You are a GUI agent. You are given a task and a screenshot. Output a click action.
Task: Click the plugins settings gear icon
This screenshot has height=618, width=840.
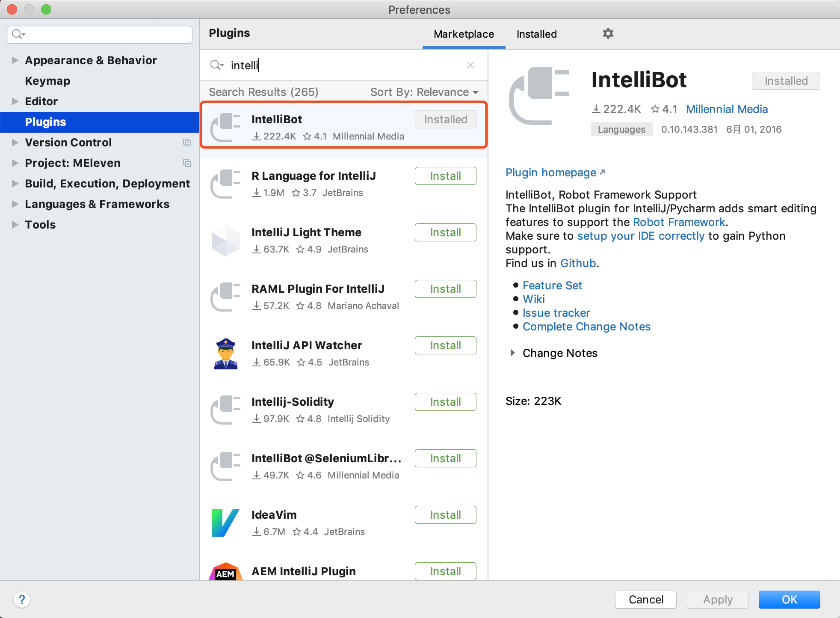click(608, 33)
